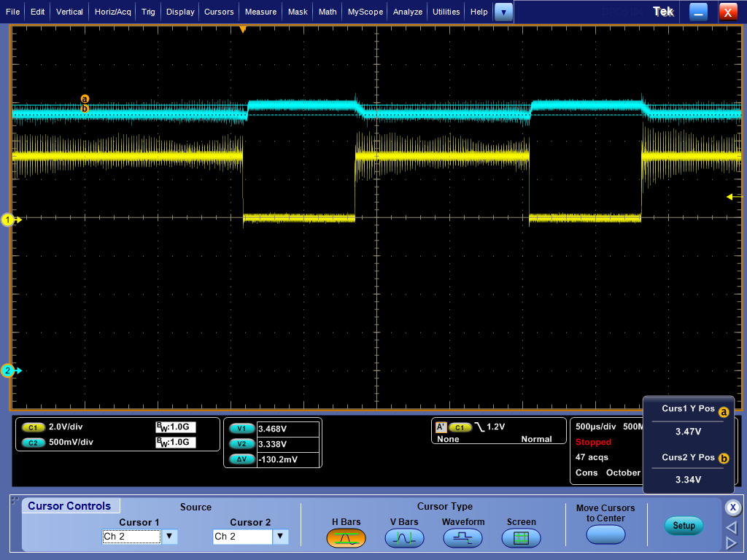Click the V1 cursor readout badge
Screen dimensions: 747x560
(x=241, y=429)
